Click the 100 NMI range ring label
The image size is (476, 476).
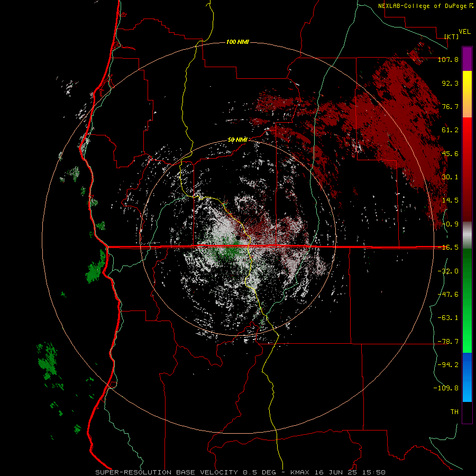click(x=237, y=42)
